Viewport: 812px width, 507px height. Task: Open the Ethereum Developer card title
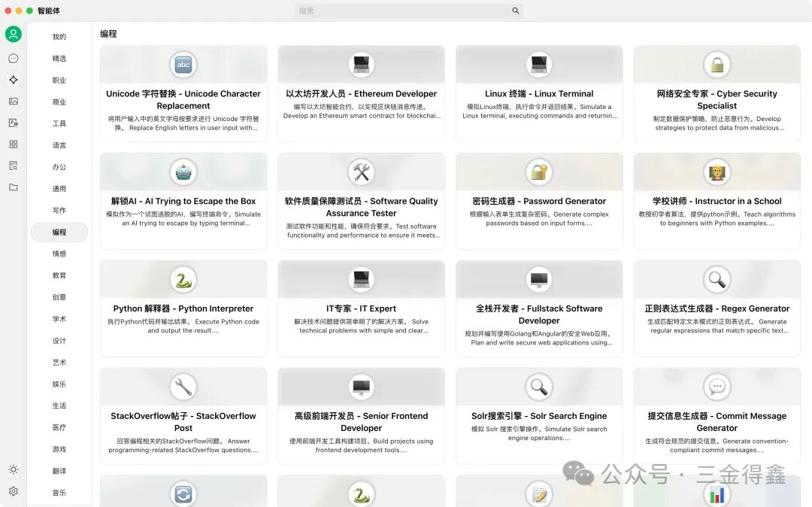361,94
